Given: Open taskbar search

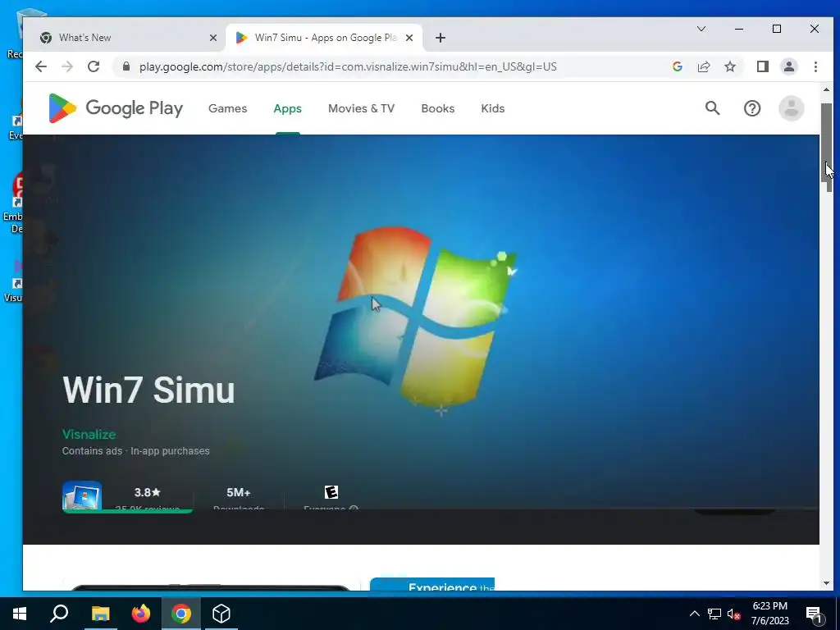Looking at the screenshot, I should click(59, 614).
